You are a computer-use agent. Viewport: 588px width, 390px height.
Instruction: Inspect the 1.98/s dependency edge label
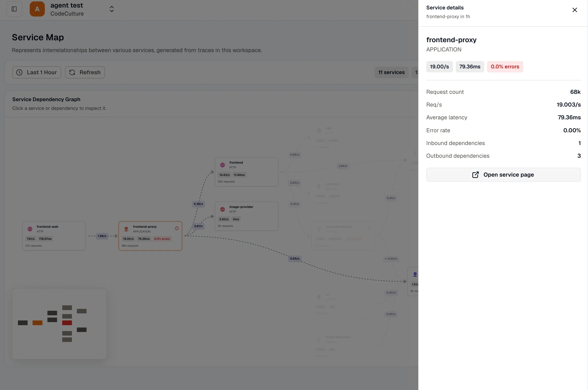click(x=102, y=236)
